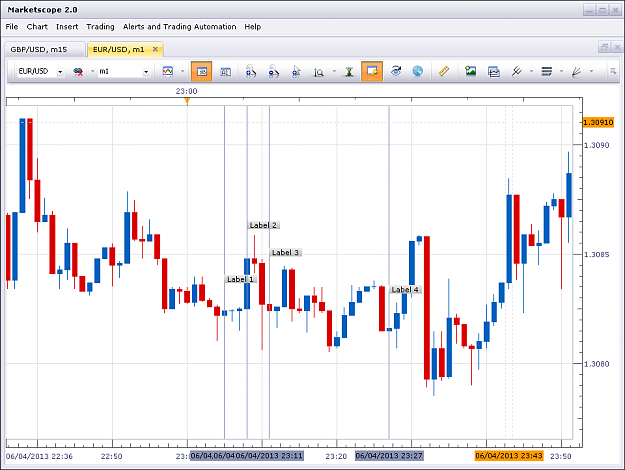
Task: Click the insert picture icon
Action: pos(471,71)
